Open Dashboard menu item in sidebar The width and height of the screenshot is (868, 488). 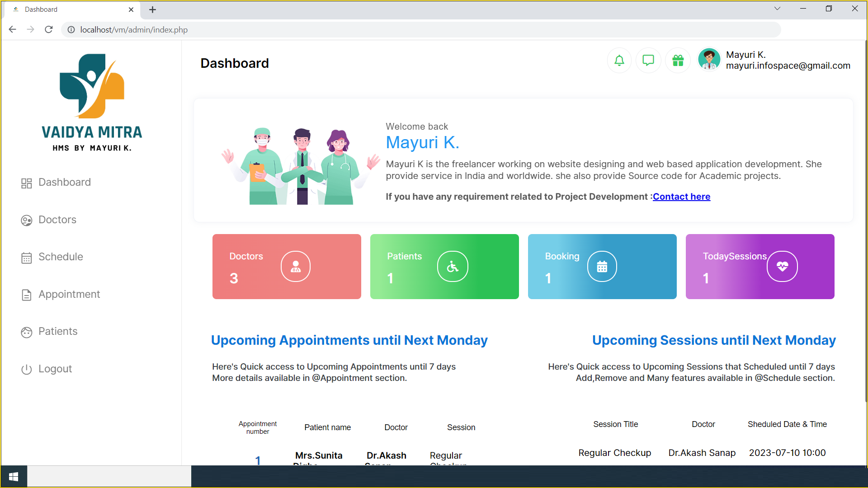(65, 182)
